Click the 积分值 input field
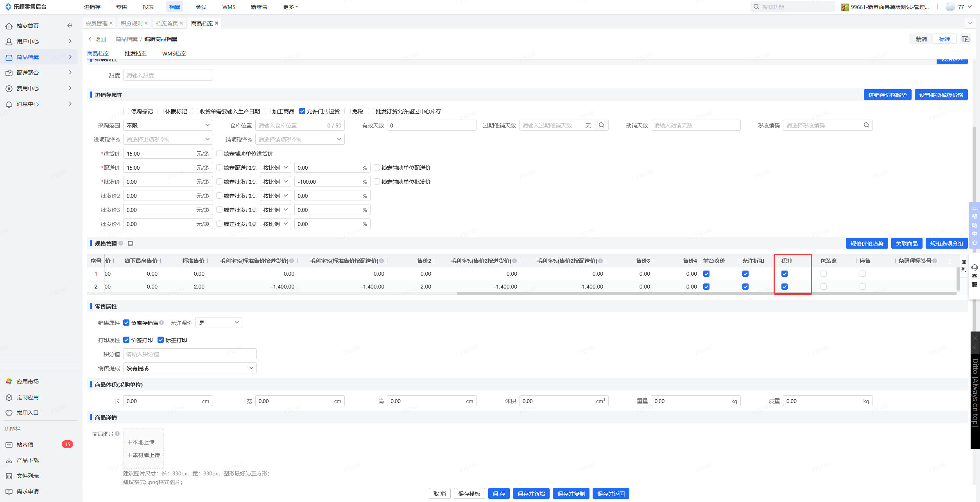This screenshot has height=502, width=980. 190,354
